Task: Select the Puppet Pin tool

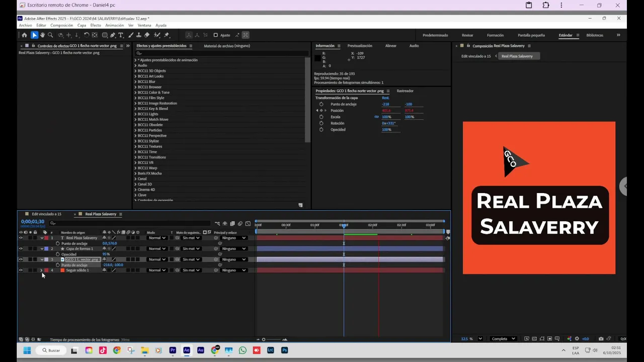Action: click(x=167, y=35)
